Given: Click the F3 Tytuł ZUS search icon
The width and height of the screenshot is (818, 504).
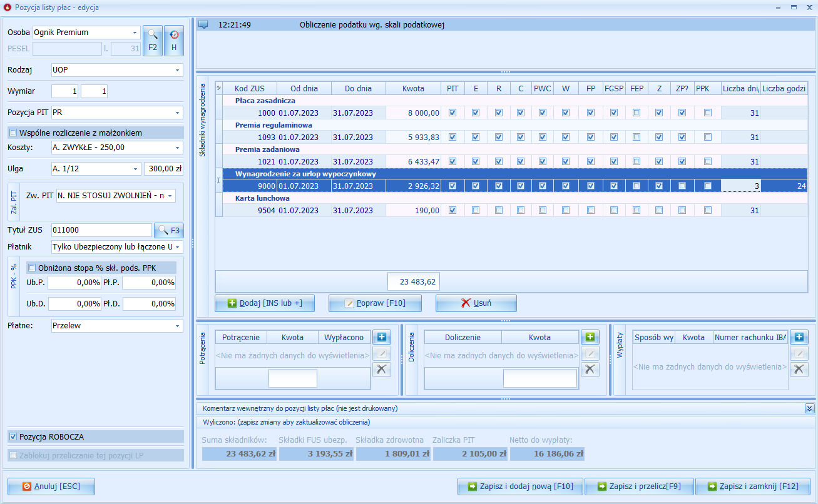Looking at the screenshot, I should coord(169,230).
